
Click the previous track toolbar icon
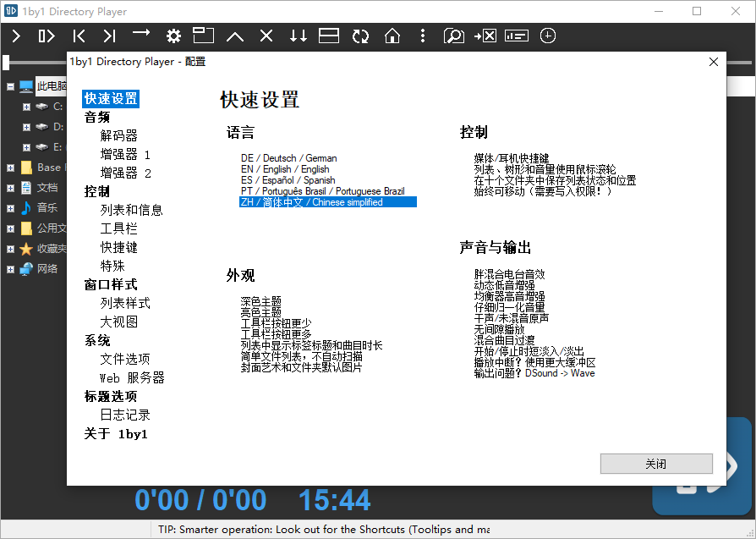point(79,36)
